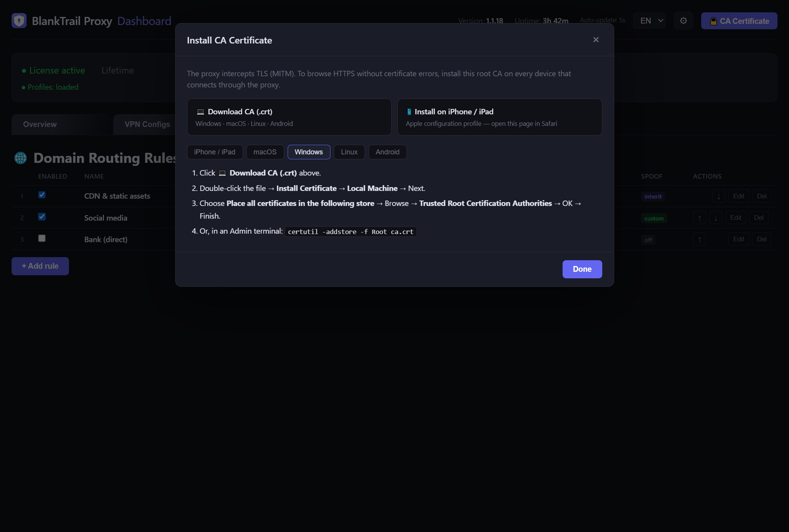Toggle CDN & static assets enabled checkbox
789x532 pixels.
[x=42, y=195]
